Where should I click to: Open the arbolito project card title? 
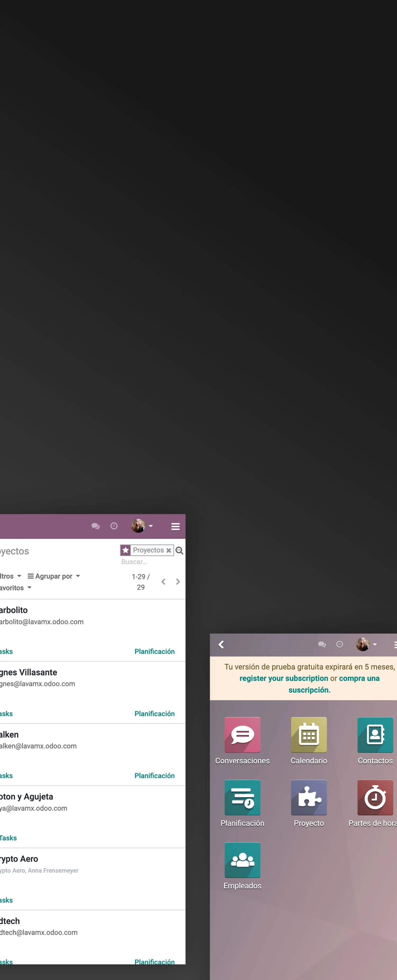[x=14, y=610]
